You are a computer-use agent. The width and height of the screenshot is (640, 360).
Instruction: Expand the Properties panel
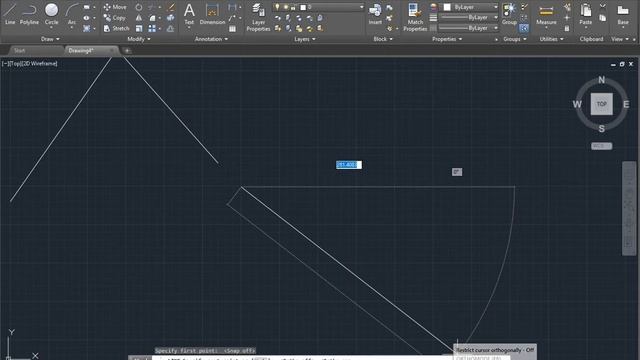click(x=447, y=39)
